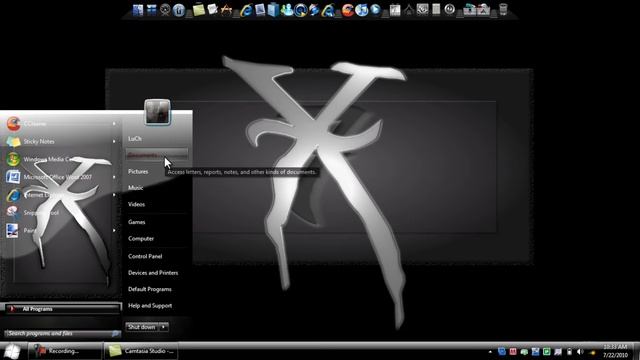
Task: Launch Internet Explorer from the Start menu list
Action: (13, 195)
